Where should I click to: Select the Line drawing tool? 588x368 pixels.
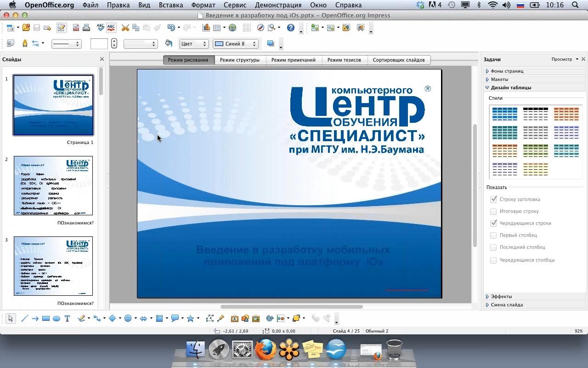click(24, 318)
